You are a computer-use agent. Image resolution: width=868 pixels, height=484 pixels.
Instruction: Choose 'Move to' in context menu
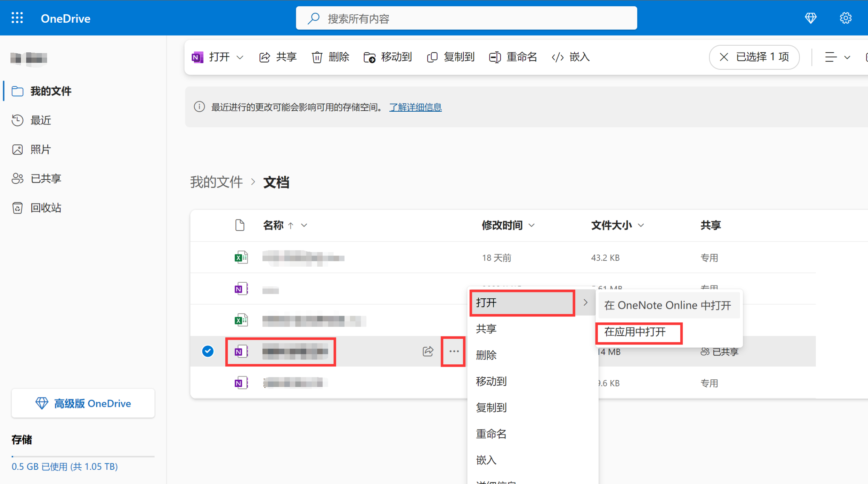click(x=491, y=381)
